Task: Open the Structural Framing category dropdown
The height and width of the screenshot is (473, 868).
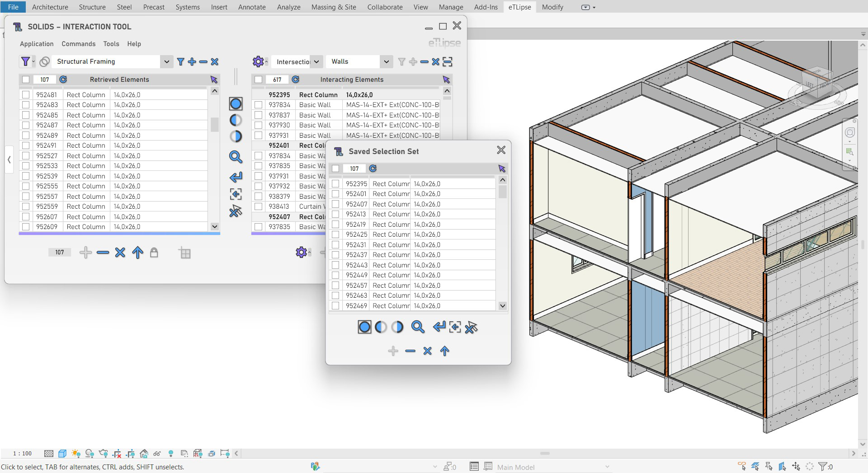Action: tap(166, 61)
